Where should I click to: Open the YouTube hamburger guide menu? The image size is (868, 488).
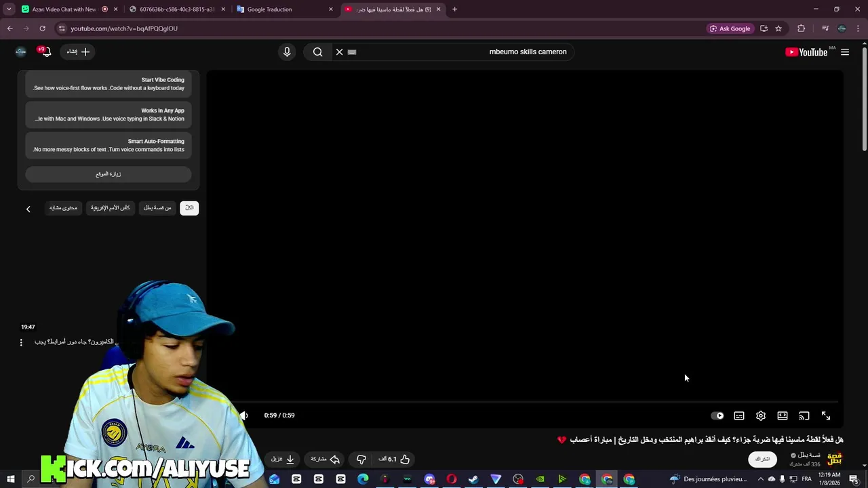(845, 52)
